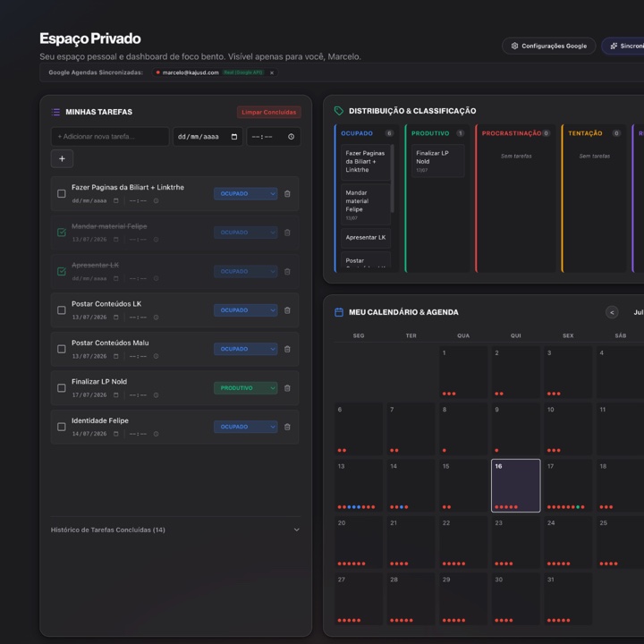Delete Mandar material Felipe task

tap(287, 233)
